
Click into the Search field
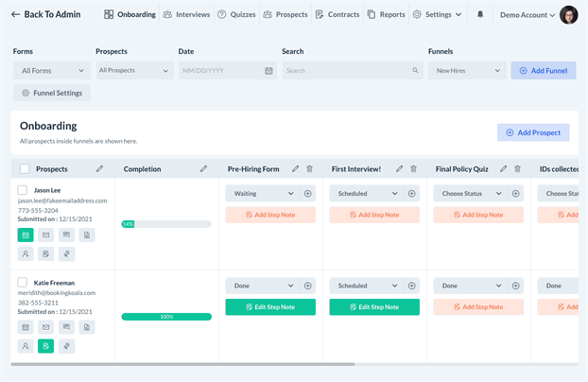pyautogui.click(x=346, y=70)
